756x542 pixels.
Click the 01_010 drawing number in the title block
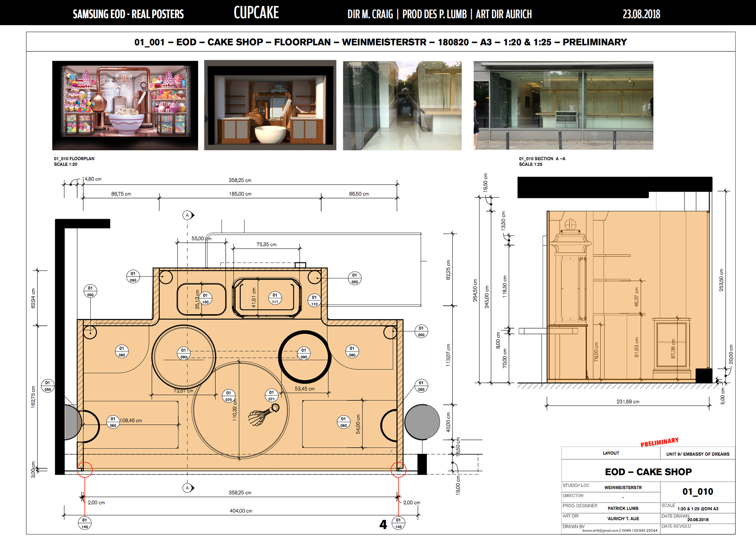(x=698, y=491)
